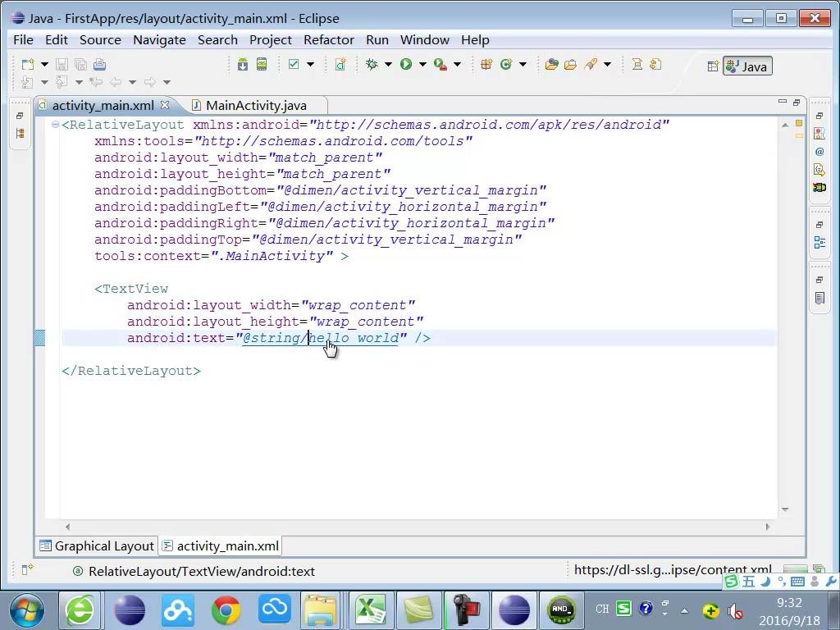
Task: Open the Navigate menu
Action: [x=159, y=39]
